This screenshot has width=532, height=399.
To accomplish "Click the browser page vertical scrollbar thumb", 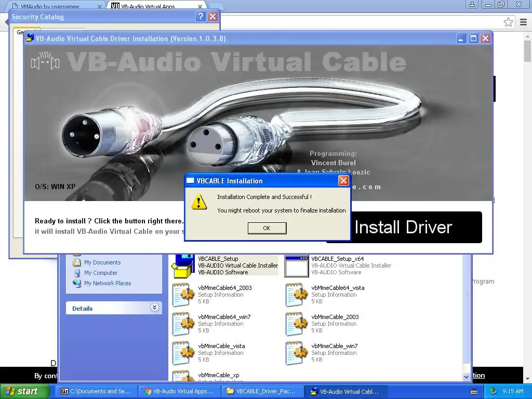I will click(528, 51).
